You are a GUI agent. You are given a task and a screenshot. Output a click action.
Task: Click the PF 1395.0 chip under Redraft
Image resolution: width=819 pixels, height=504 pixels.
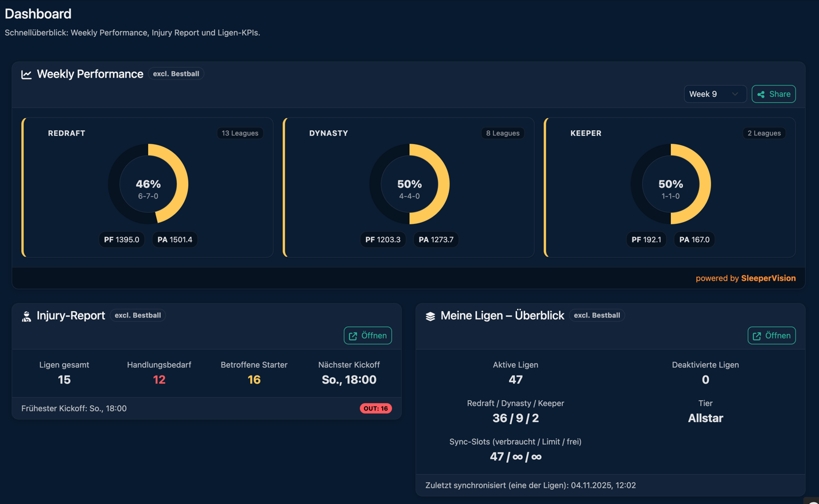click(x=122, y=239)
